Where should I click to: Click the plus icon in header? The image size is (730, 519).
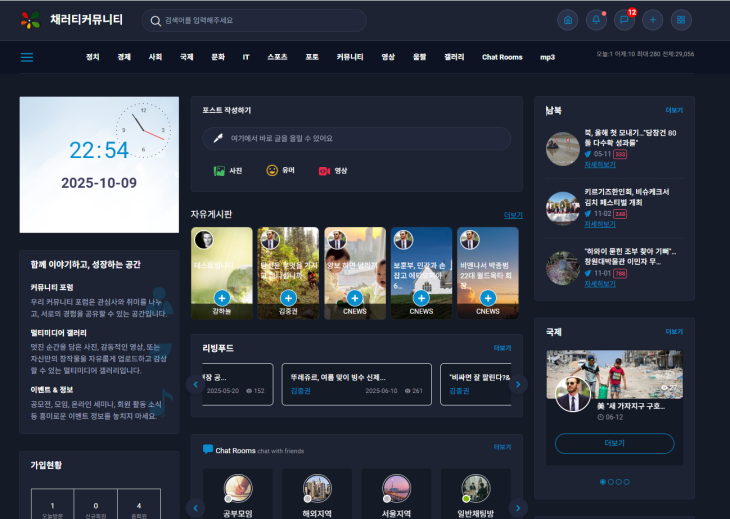652,20
